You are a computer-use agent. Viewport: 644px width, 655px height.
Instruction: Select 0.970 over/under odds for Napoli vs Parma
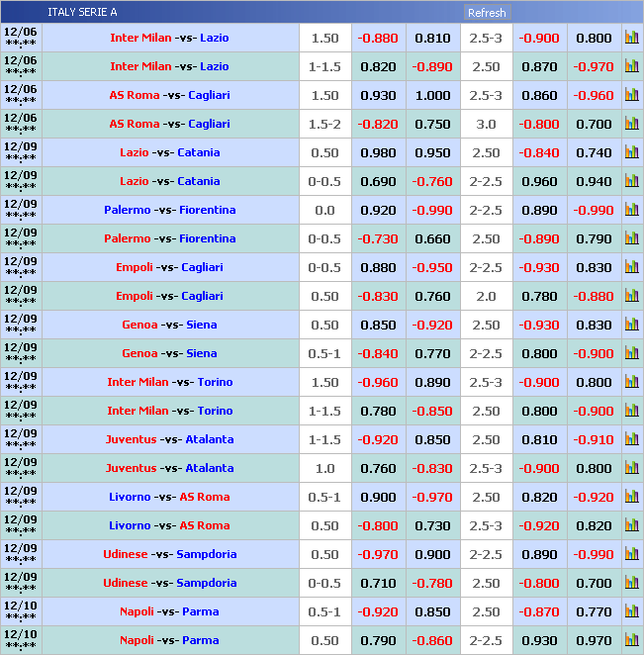(594, 641)
